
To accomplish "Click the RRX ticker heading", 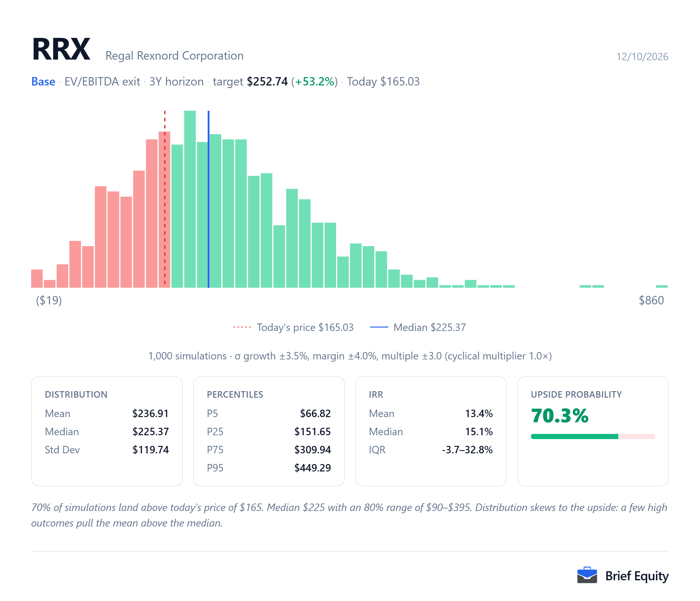I will [61, 49].
